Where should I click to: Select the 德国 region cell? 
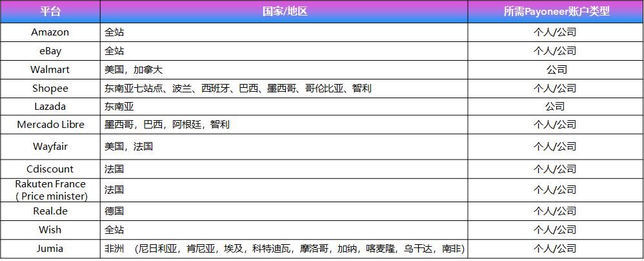tap(114, 211)
